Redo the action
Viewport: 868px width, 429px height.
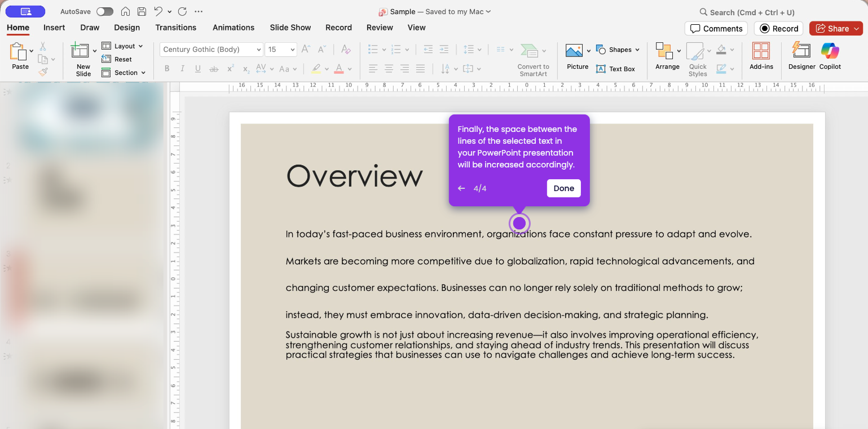coord(182,12)
